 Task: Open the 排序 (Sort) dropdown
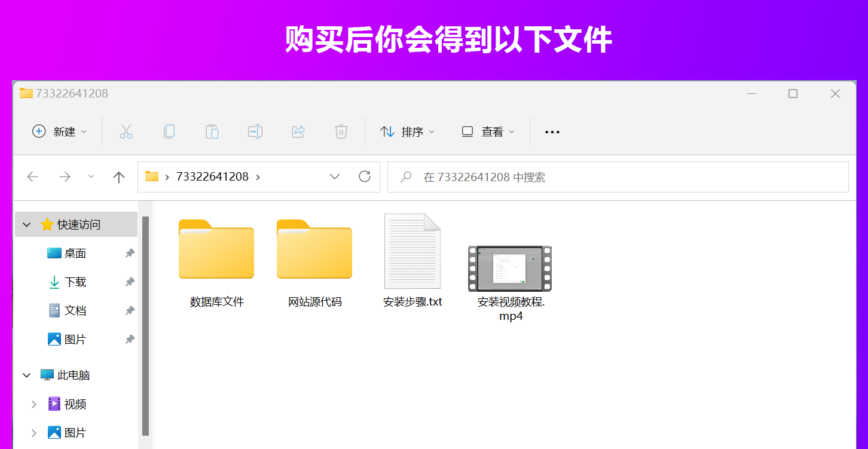[408, 132]
